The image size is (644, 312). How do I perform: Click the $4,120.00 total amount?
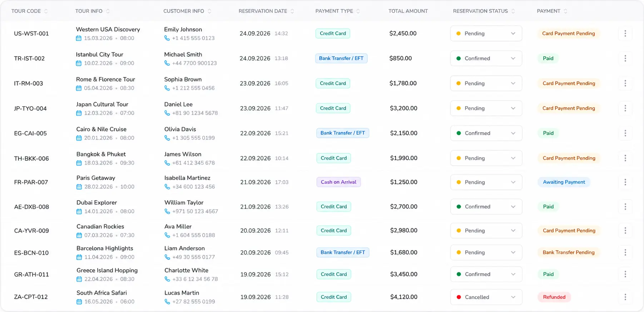click(x=404, y=297)
